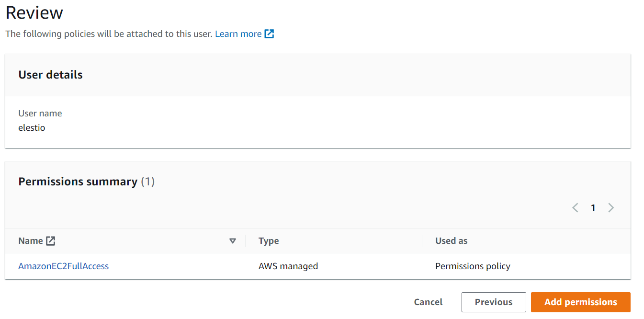Click the Permissions summary heading

coord(78,182)
